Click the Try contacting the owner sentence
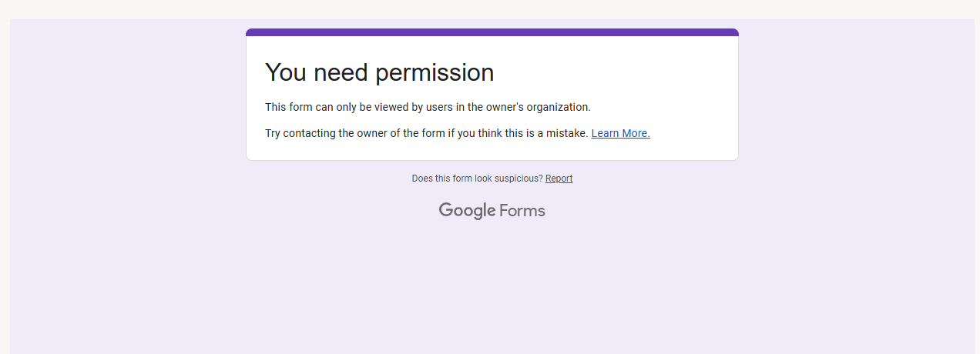The image size is (980, 354). tap(427, 133)
